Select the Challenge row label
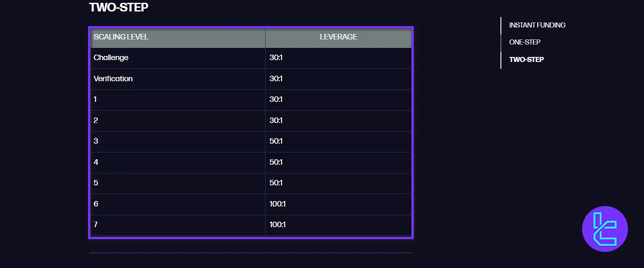Screen dimensions: 644x268 (111, 58)
